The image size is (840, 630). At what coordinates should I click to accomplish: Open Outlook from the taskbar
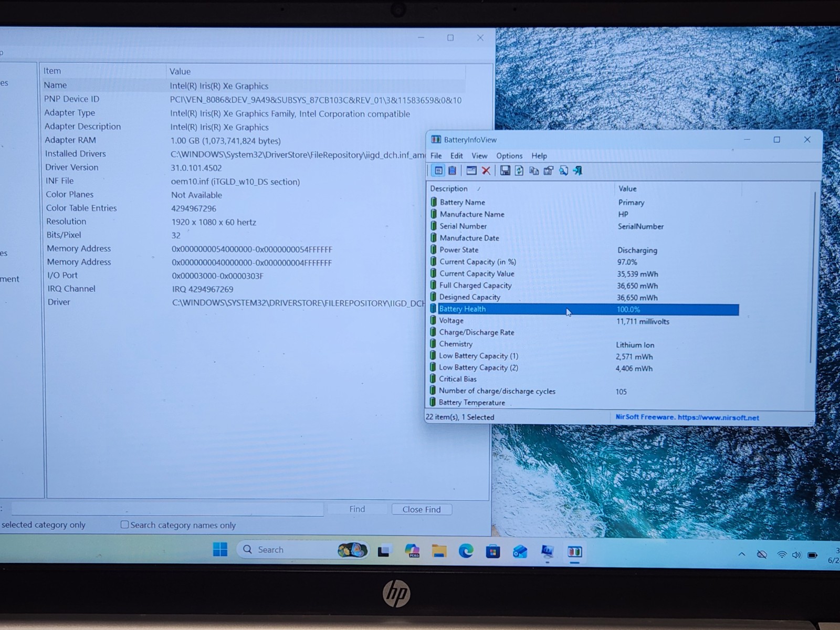pyautogui.click(x=520, y=551)
